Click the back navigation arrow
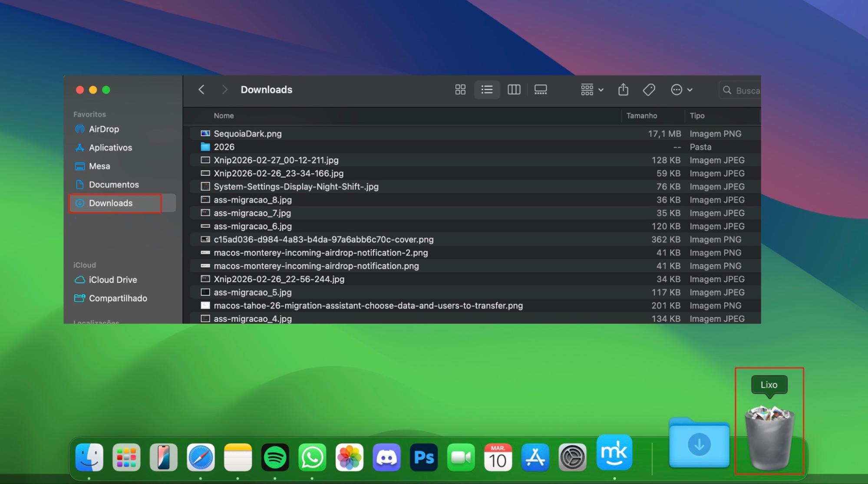The image size is (868, 484). [x=201, y=89]
